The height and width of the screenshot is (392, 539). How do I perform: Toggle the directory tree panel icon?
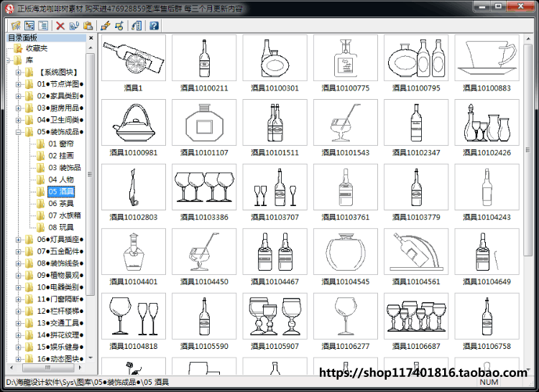[x=29, y=26]
